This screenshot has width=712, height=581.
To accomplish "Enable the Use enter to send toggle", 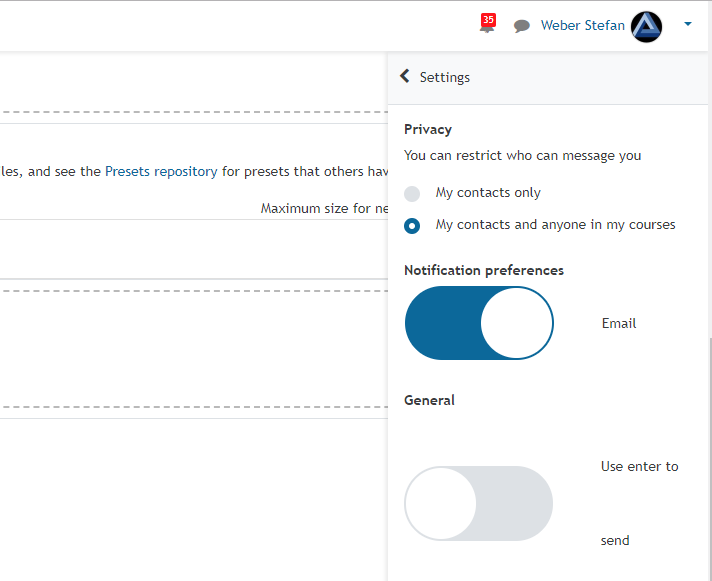I will coord(479,503).
